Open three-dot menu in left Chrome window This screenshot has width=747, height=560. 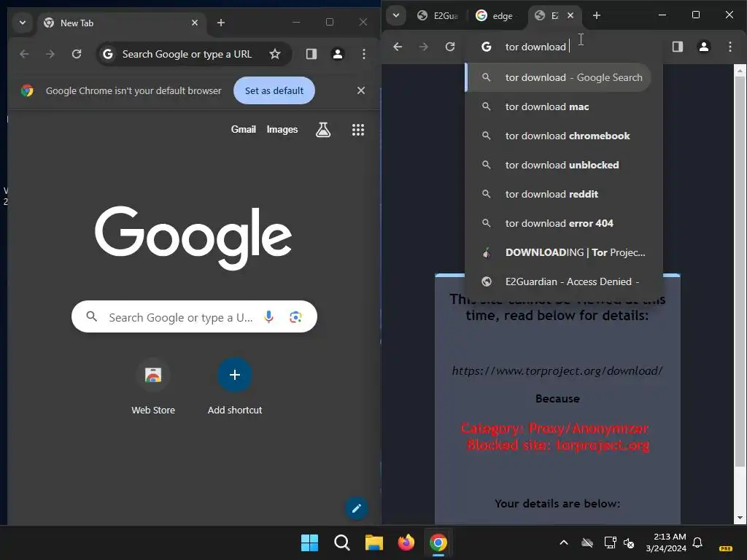[363, 54]
